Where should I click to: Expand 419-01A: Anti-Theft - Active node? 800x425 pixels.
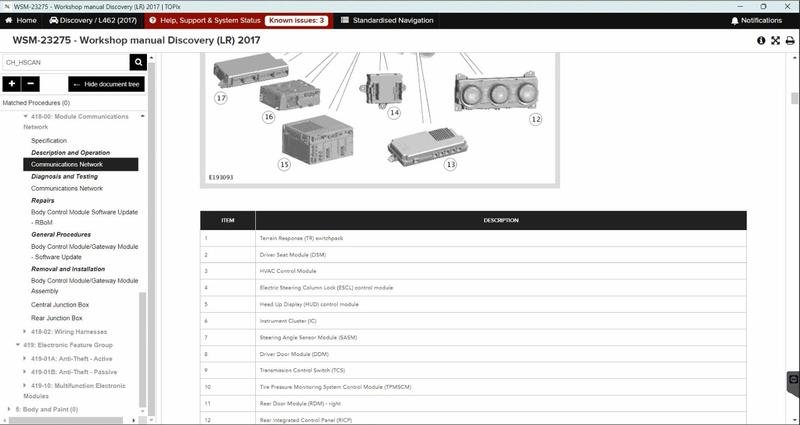[x=24, y=359]
